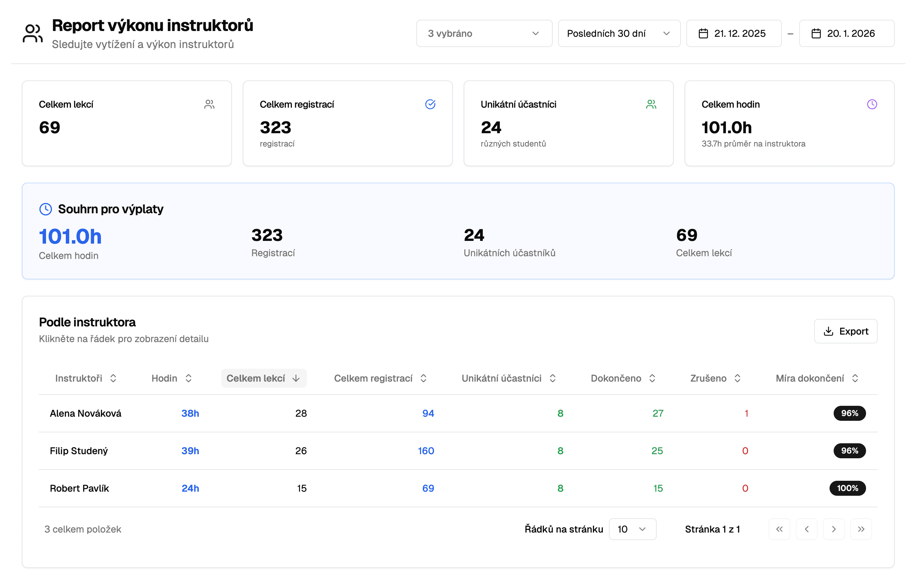Go to previous page arrow
Viewport: 924px width, 584px height.
(806, 529)
